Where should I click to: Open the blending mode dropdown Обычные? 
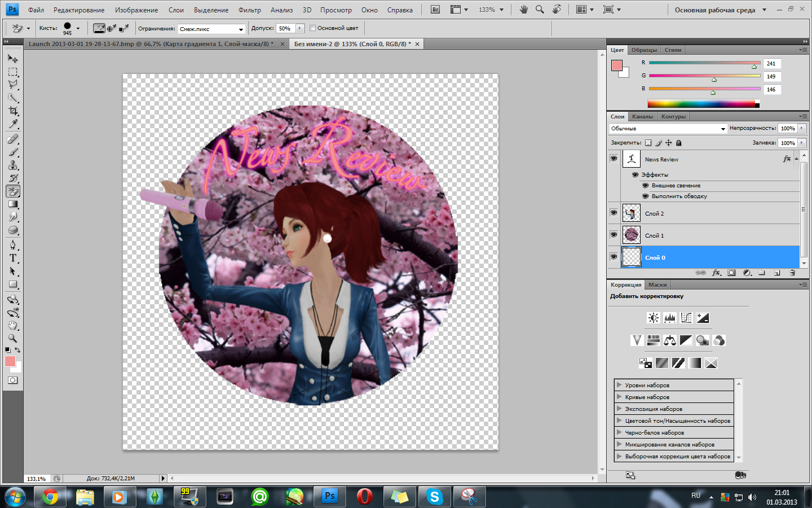pos(668,129)
